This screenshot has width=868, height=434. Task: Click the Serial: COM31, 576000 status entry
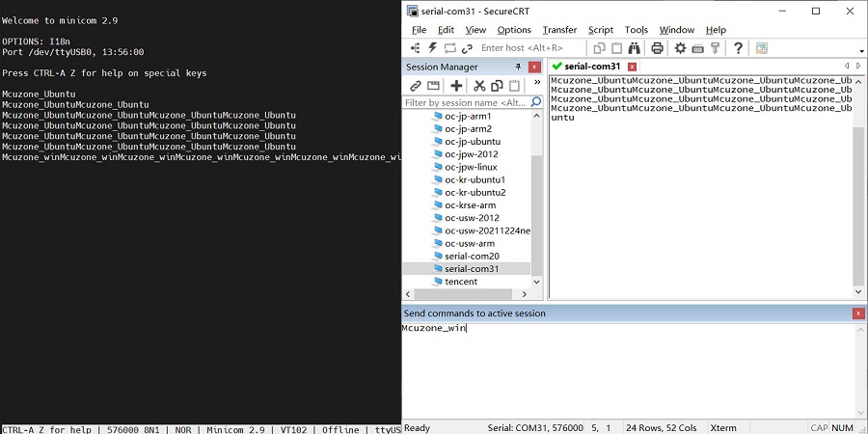534,428
